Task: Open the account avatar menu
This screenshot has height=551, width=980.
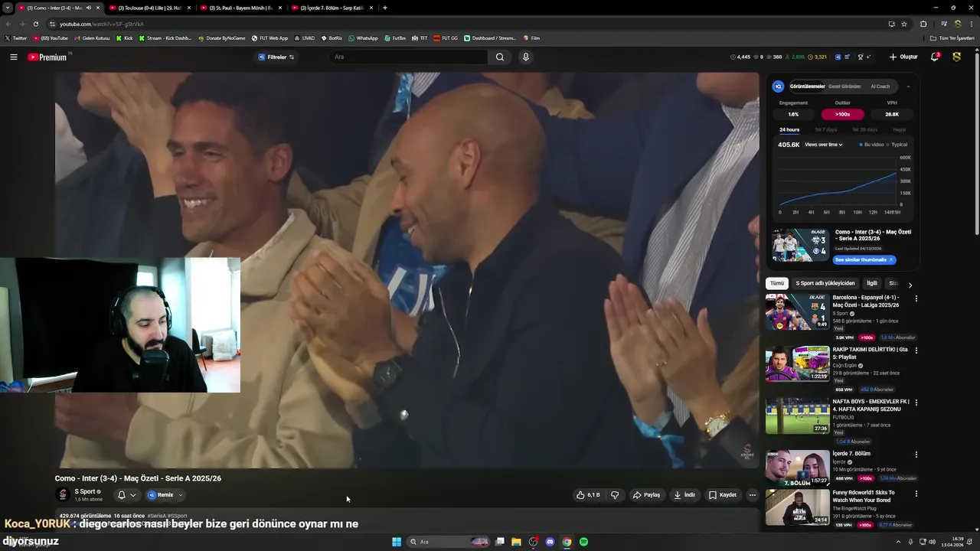Action: 956,57
